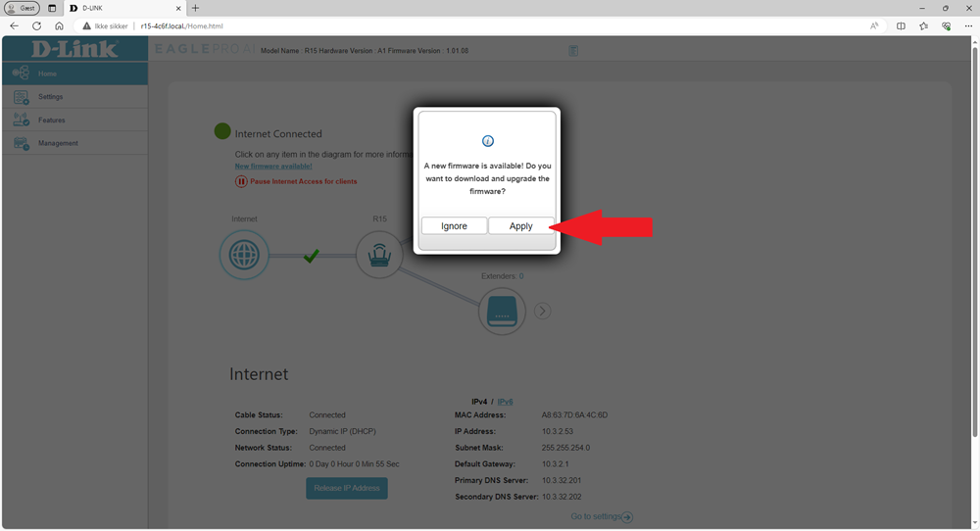
Task: Click the Go to settings link
Action: coord(596,516)
